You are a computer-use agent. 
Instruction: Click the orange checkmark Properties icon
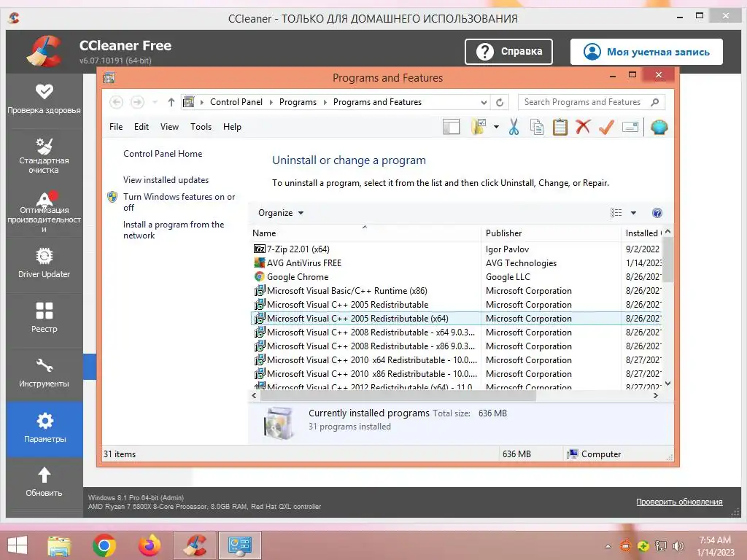(x=606, y=127)
